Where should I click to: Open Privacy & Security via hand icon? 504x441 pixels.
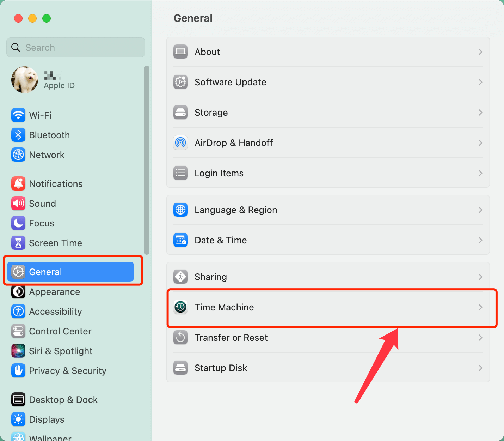pos(18,370)
